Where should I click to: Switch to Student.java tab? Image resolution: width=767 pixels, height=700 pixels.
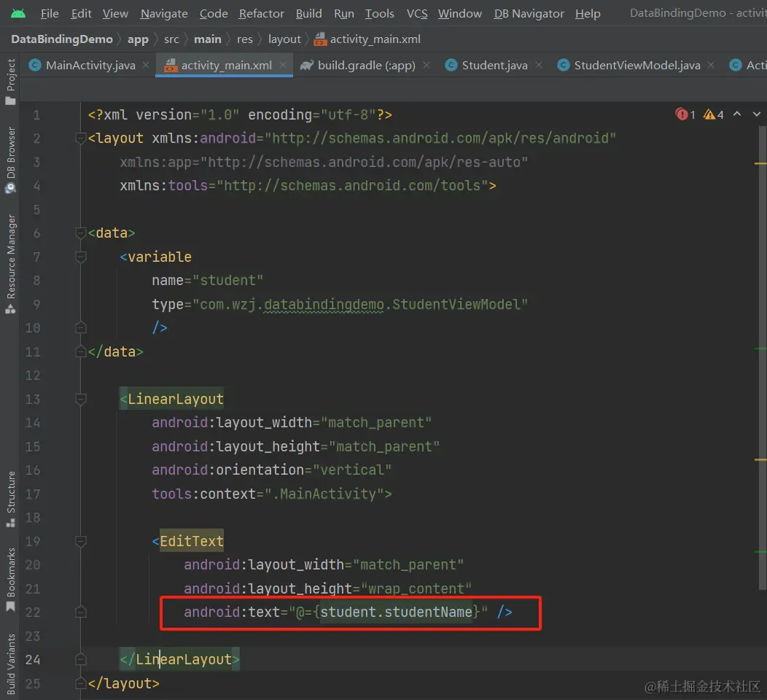pyautogui.click(x=494, y=65)
